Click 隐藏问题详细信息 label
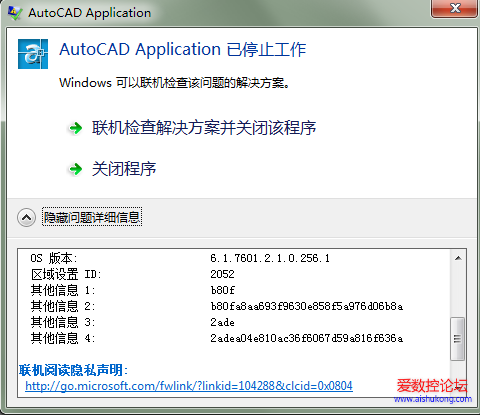Screen dimensions: 480x415 click(92, 217)
